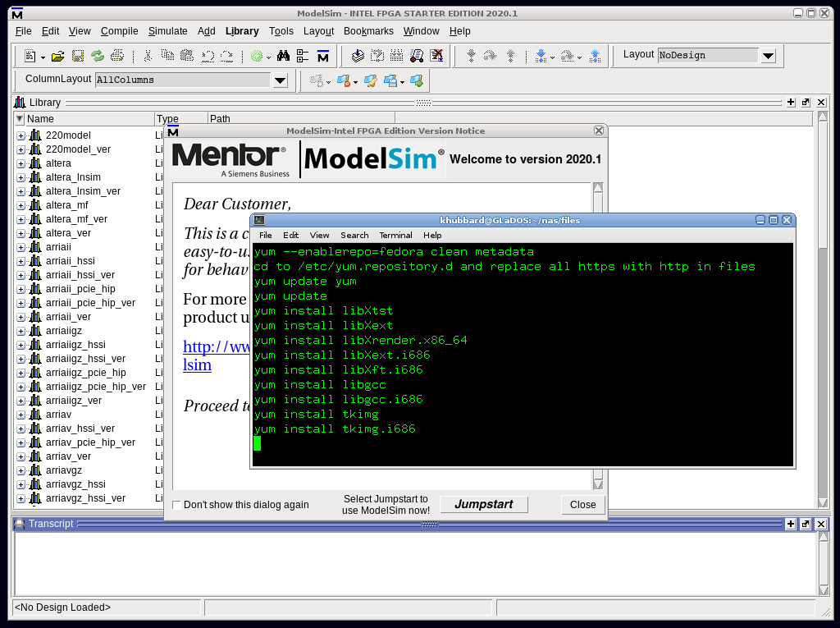Click the bookmark icon with green arrow

[417, 81]
